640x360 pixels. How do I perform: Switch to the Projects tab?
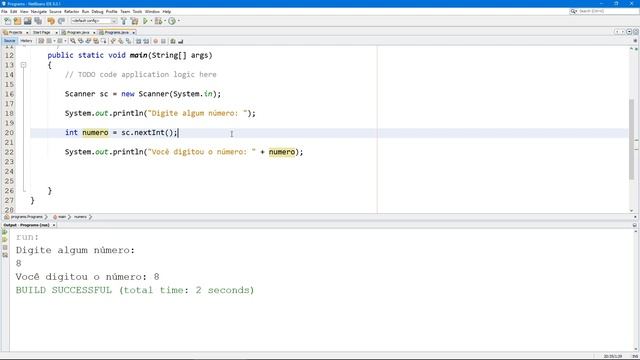point(16,32)
